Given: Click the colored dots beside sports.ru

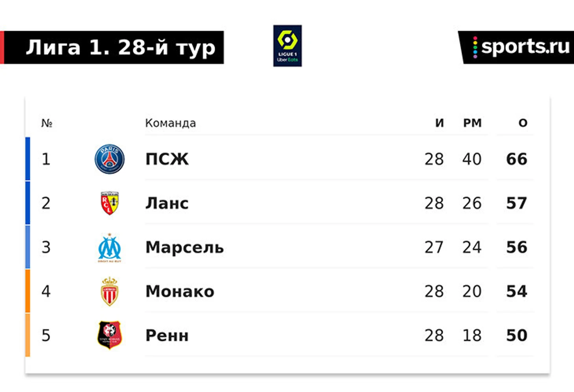Looking at the screenshot, I should 475,48.
